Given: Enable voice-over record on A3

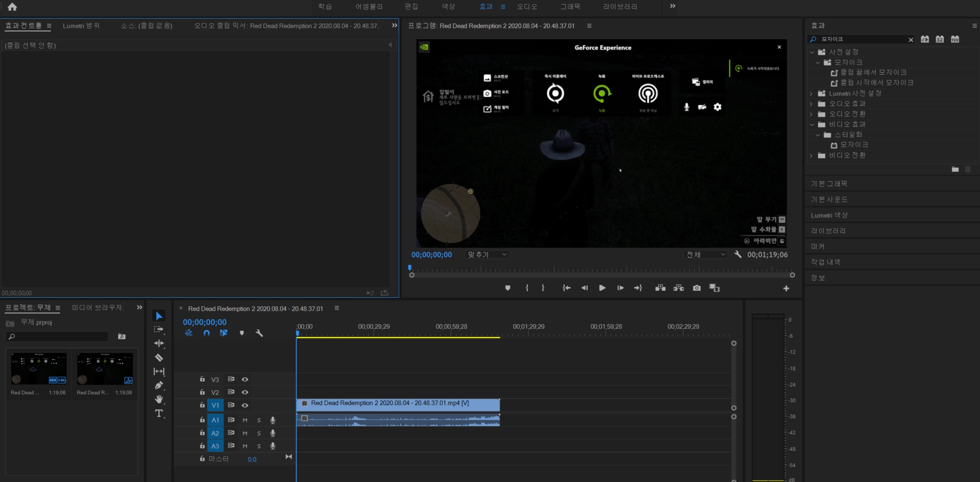Looking at the screenshot, I should (x=273, y=446).
